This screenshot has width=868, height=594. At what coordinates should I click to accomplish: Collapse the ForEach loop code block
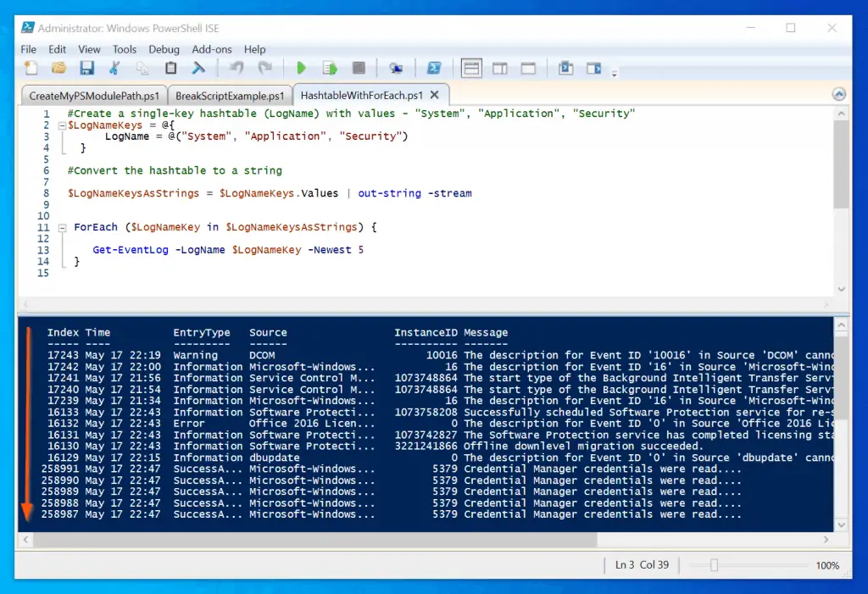point(64,227)
